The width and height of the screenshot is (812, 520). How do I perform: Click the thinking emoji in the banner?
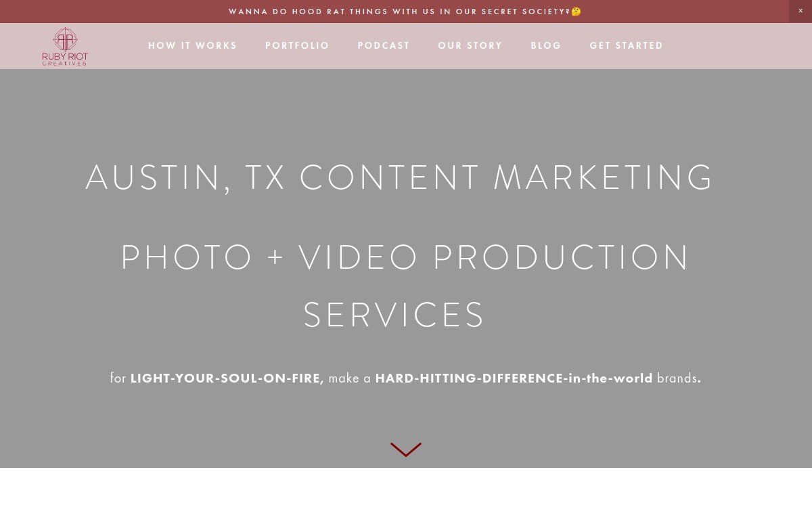[x=577, y=12]
